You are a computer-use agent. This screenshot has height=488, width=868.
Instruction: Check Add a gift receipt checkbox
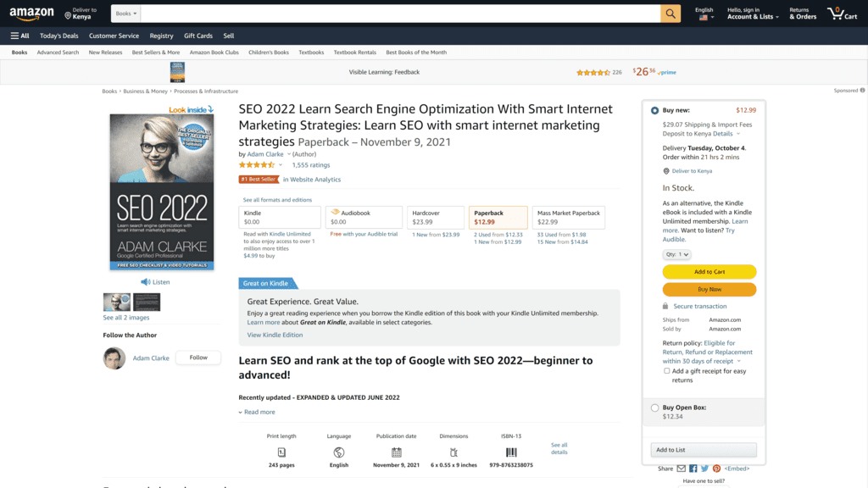[x=666, y=371]
